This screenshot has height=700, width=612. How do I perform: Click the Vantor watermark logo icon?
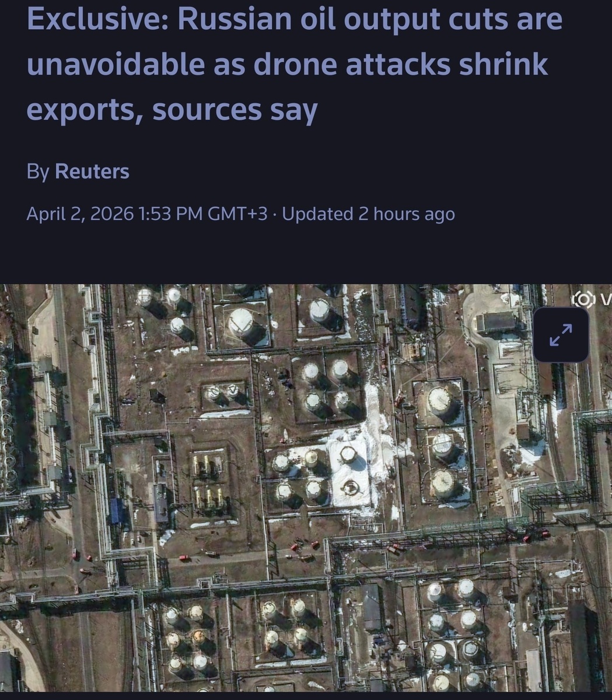click(583, 299)
